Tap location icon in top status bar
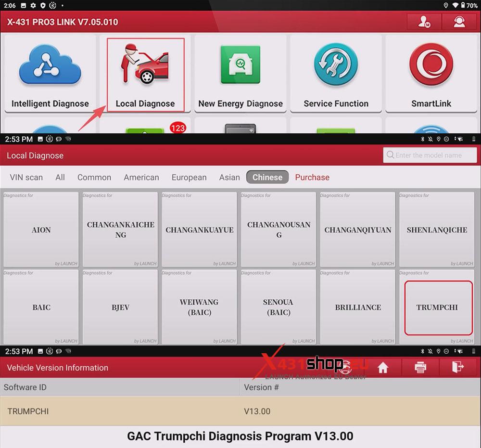 coord(446,5)
